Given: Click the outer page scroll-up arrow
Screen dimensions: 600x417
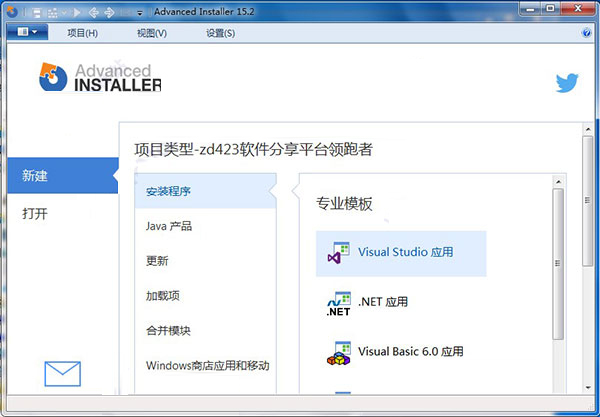Looking at the screenshot, I should point(588,129).
